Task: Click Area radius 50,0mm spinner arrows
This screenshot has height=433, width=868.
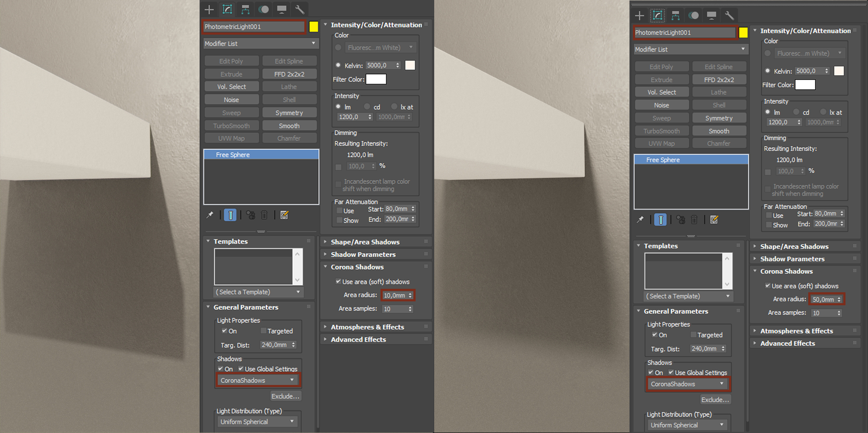Action: tap(839, 299)
